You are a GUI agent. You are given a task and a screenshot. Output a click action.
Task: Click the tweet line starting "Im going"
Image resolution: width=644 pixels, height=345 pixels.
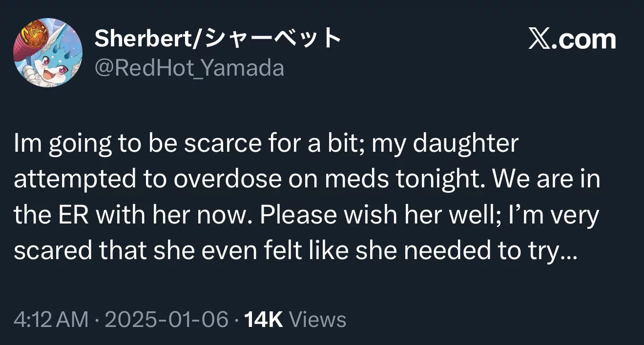(266, 144)
